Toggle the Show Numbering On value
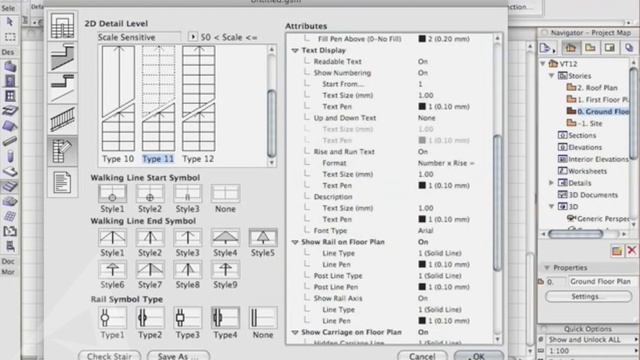This screenshot has width=640, height=360. pyautogui.click(x=422, y=73)
